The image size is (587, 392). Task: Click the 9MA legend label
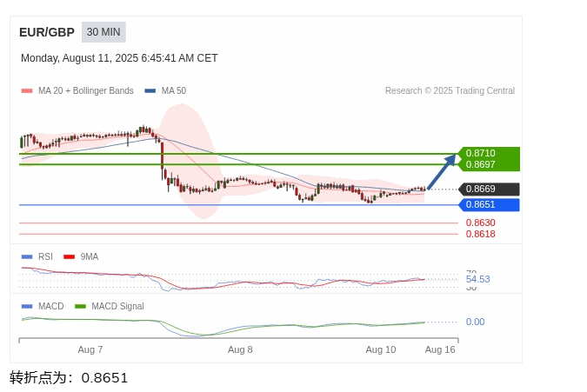point(90,256)
